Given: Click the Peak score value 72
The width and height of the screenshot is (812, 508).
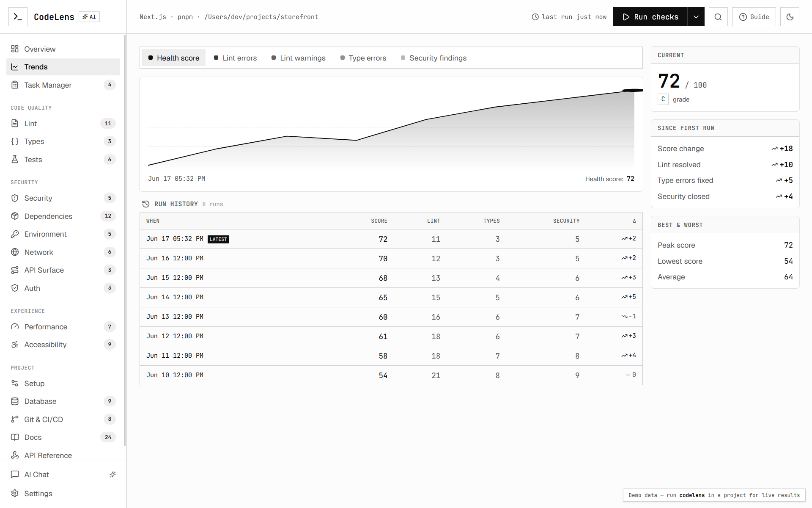Looking at the screenshot, I should pyautogui.click(x=788, y=245).
